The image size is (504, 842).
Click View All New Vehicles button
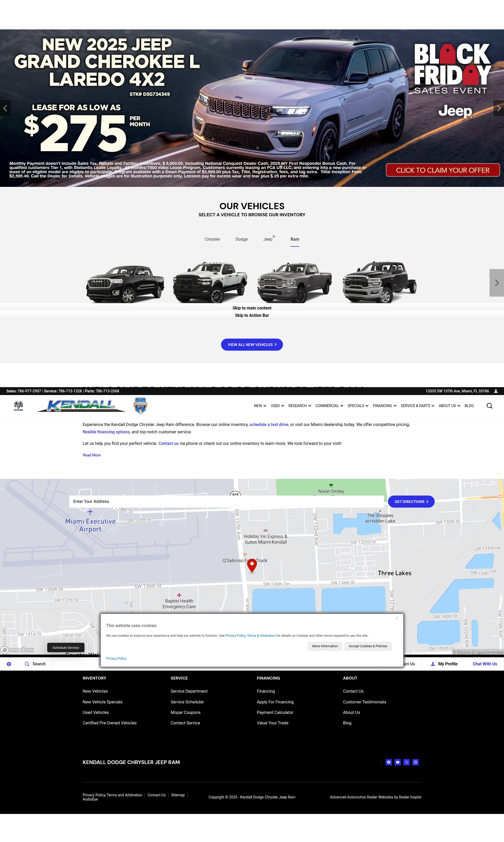tap(252, 345)
